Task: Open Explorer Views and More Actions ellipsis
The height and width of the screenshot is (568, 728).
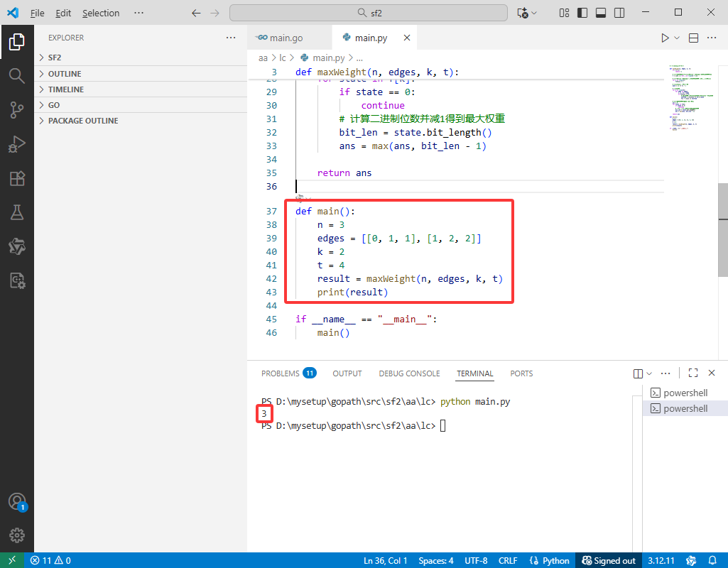Action: coord(231,38)
